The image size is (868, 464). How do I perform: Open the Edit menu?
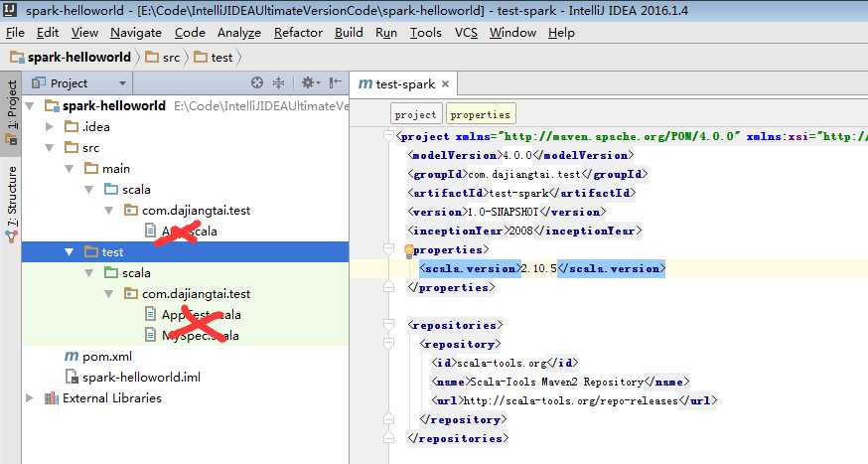48,33
